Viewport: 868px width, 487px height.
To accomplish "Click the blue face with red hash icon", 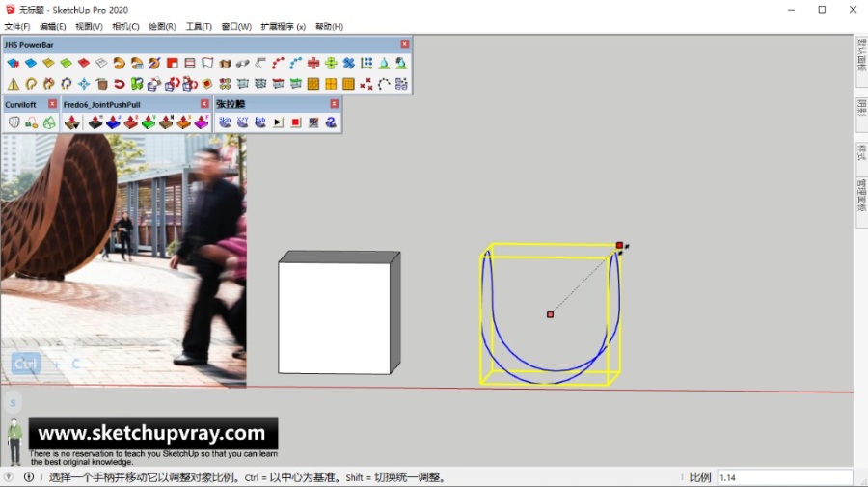I will (x=14, y=63).
